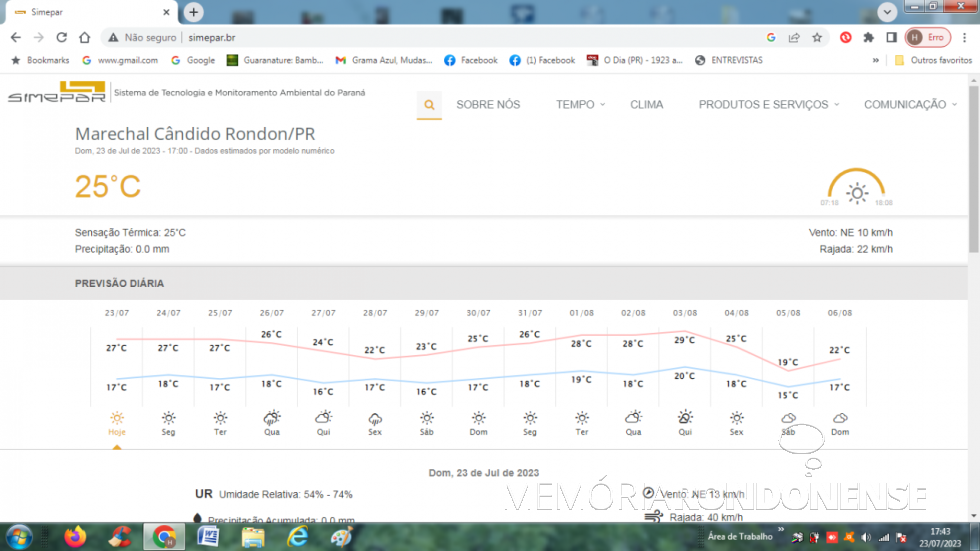
Task: Open the Chrome extensions puzzle icon
Action: [868, 37]
